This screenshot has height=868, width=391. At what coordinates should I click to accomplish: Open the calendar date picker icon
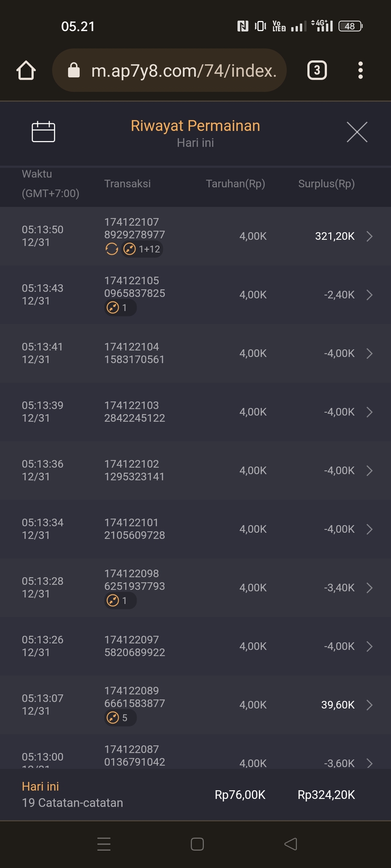coord(43,132)
